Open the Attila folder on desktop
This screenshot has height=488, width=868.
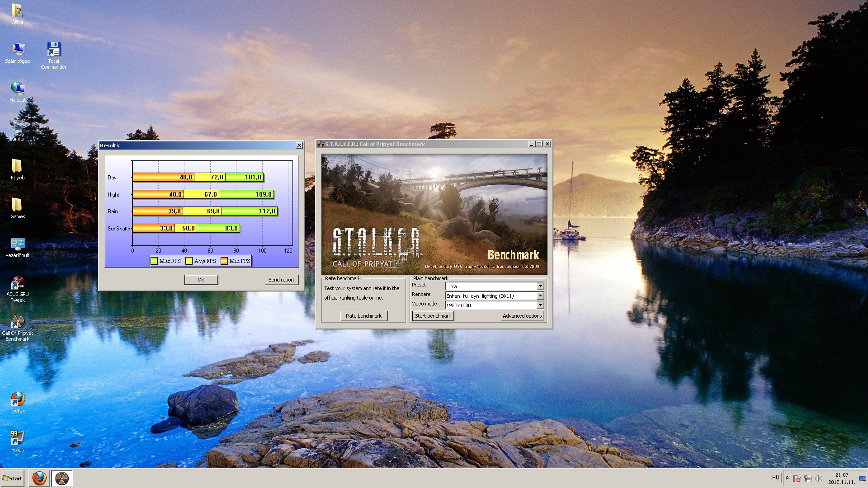point(17,14)
